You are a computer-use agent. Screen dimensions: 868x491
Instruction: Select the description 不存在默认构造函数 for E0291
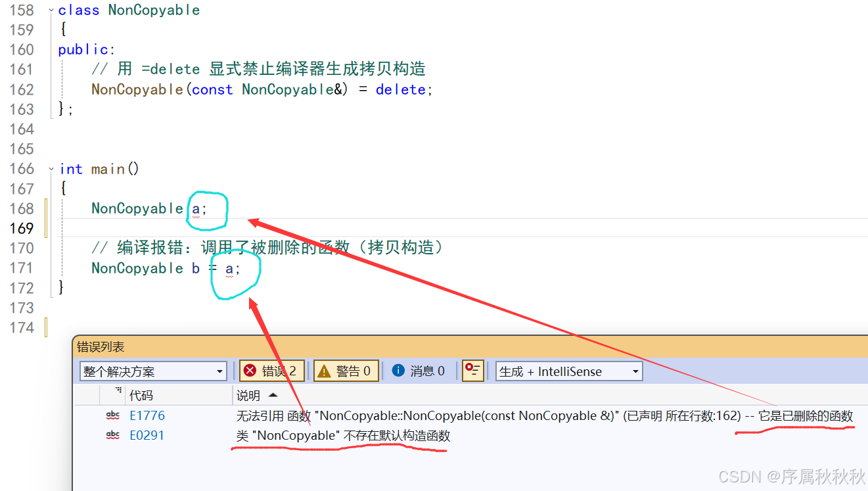pyautogui.click(x=343, y=435)
